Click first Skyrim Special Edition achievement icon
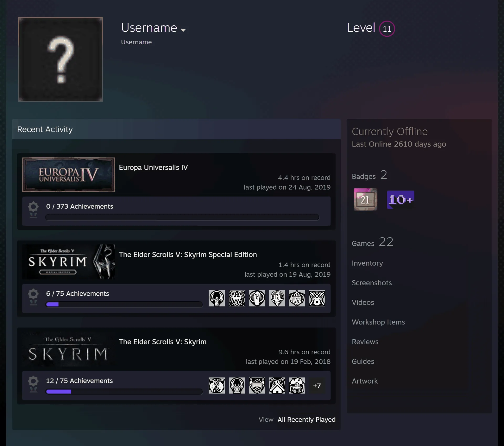Image resolution: width=504 pixels, height=446 pixels. pos(217,298)
